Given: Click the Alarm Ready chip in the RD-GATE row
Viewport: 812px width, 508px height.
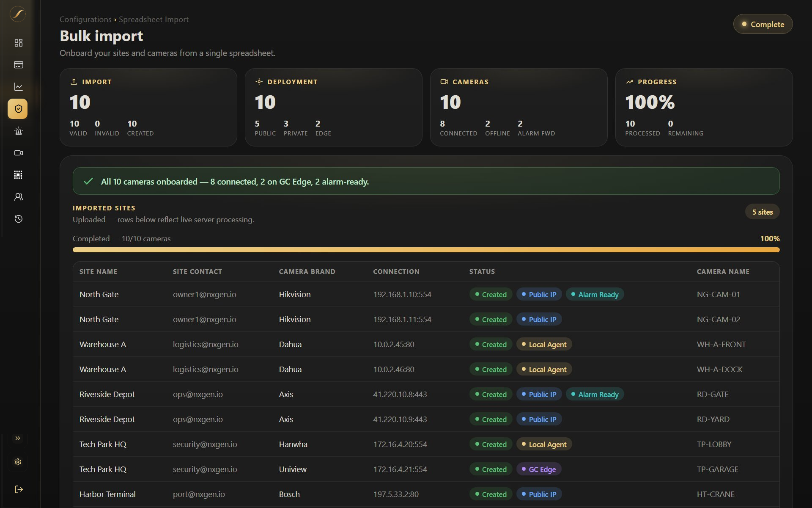Looking at the screenshot, I should pos(595,394).
